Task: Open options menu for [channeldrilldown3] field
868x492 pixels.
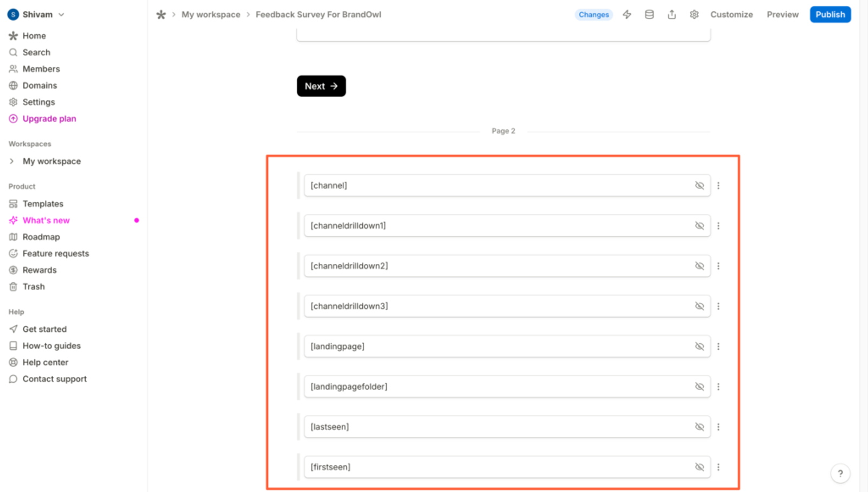Action: point(718,306)
